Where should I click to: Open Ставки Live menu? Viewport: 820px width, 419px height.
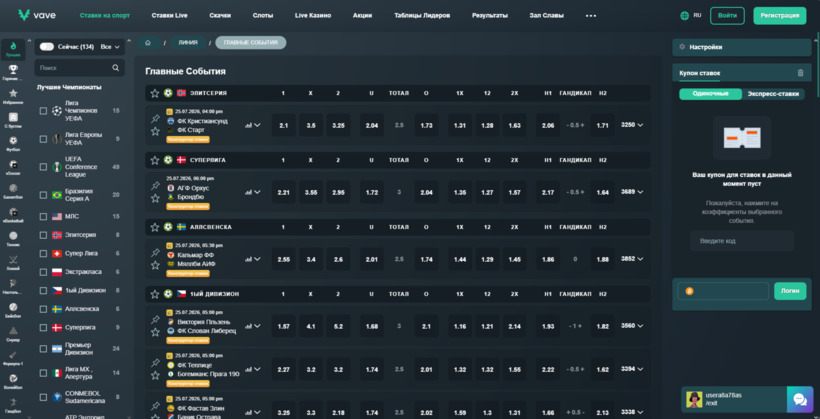click(x=169, y=16)
